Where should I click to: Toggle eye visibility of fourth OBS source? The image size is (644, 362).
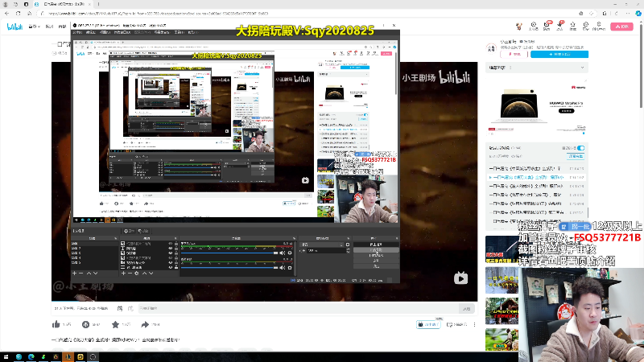pyautogui.click(x=171, y=257)
